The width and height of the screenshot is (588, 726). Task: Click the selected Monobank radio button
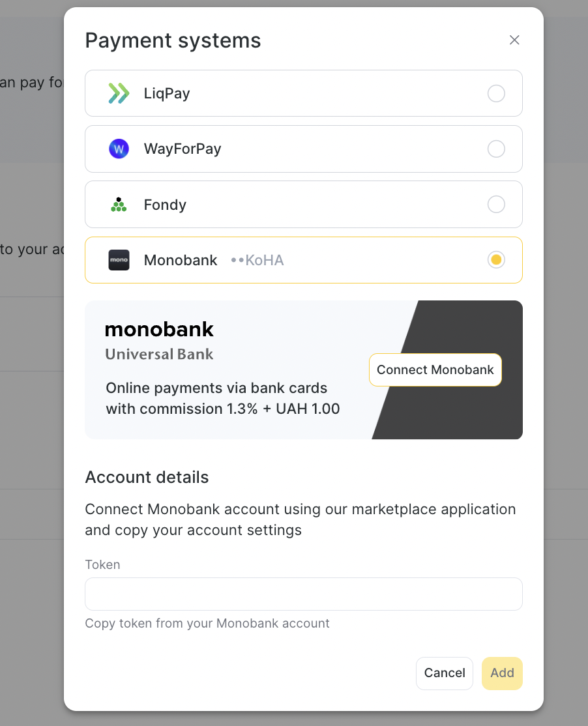click(496, 260)
